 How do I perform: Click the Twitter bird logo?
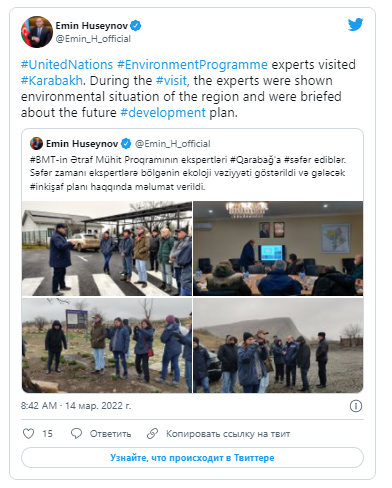[x=355, y=25]
